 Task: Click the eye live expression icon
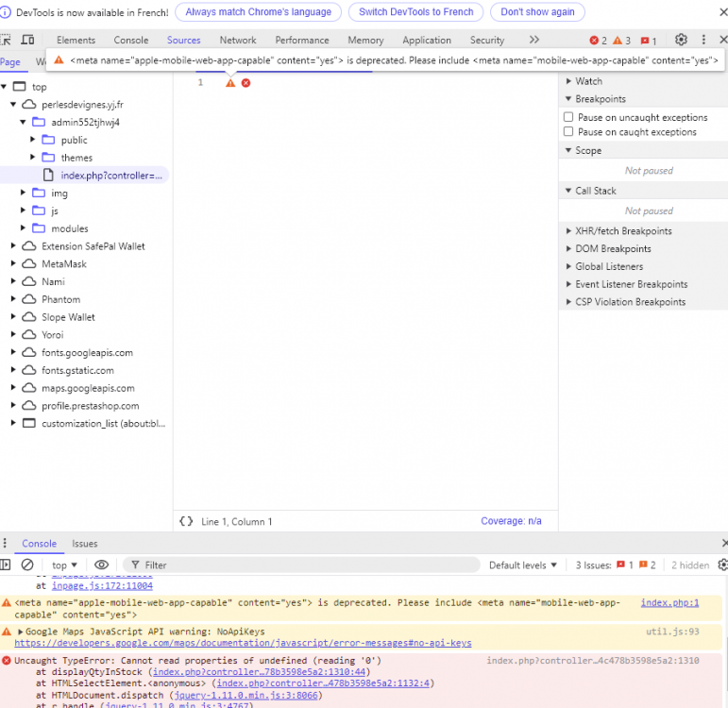point(101,565)
